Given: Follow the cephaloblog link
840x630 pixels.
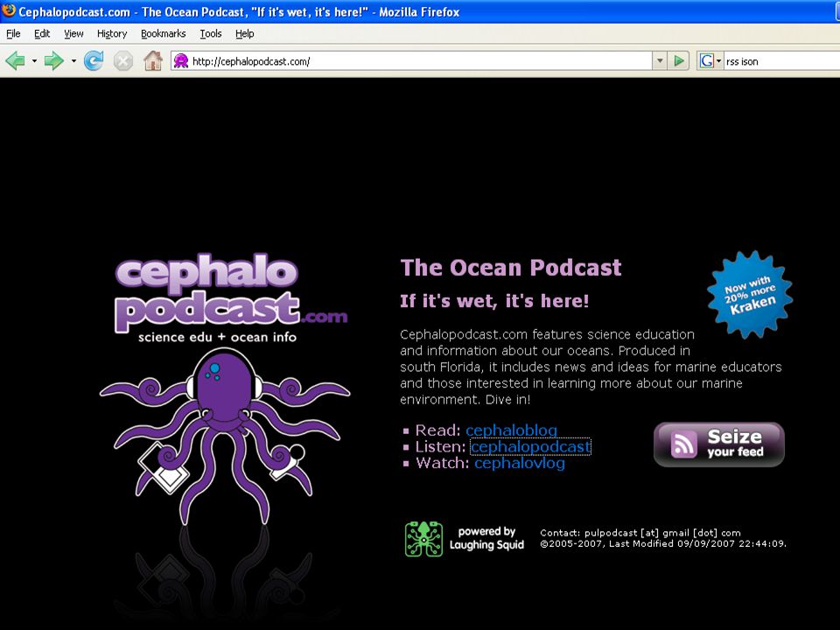Looking at the screenshot, I should (512, 430).
